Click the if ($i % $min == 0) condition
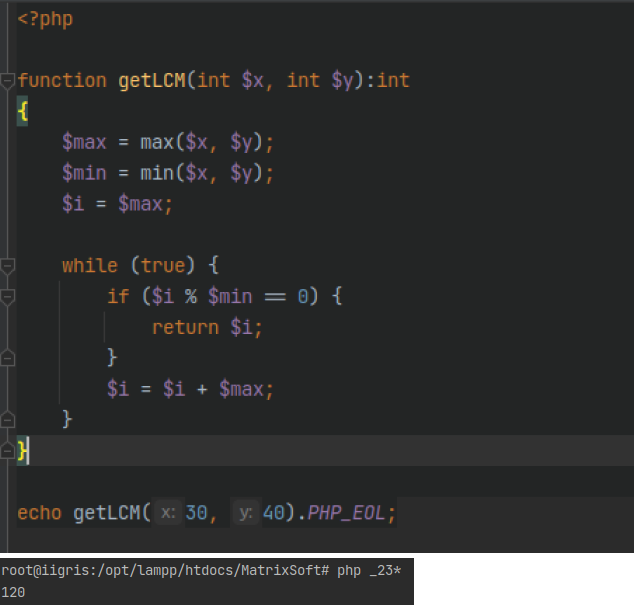 [224, 296]
